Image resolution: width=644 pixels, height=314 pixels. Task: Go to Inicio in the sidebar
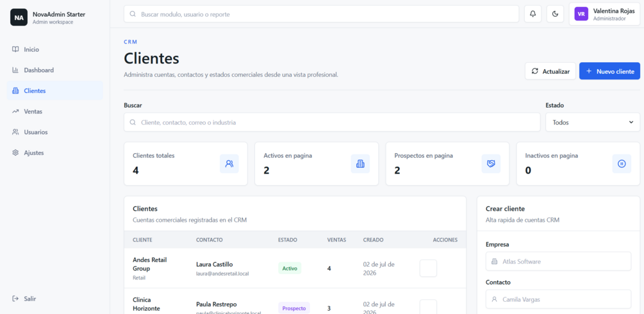coord(55,49)
